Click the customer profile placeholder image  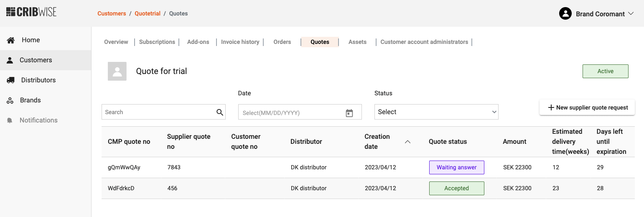[x=117, y=71]
